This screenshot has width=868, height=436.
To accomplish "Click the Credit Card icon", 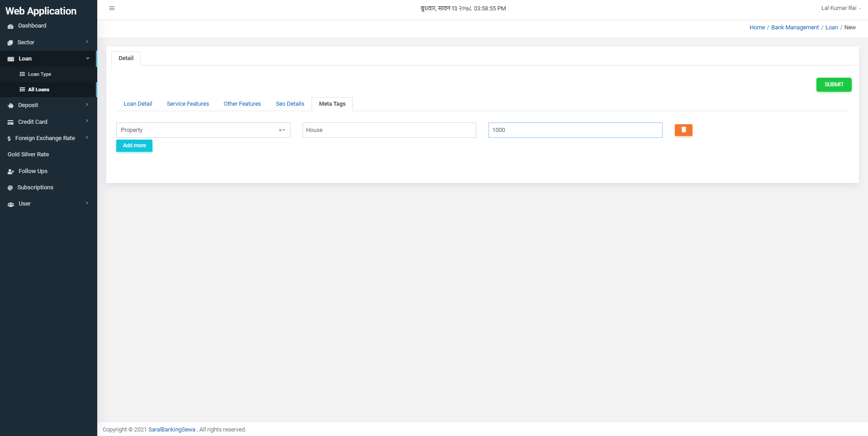I will pyautogui.click(x=10, y=122).
